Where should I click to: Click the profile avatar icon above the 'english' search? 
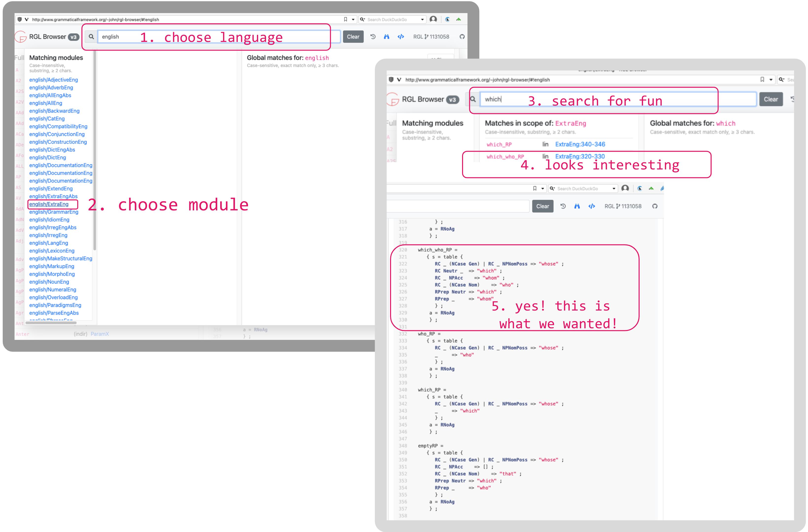(433, 19)
